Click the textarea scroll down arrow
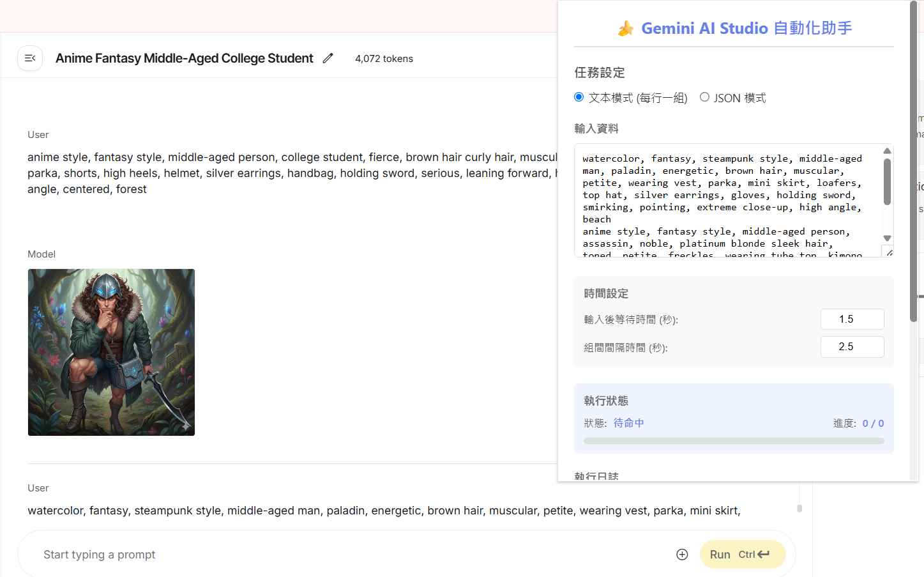Image resolution: width=924 pixels, height=577 pixels. [x=887, y=238]
